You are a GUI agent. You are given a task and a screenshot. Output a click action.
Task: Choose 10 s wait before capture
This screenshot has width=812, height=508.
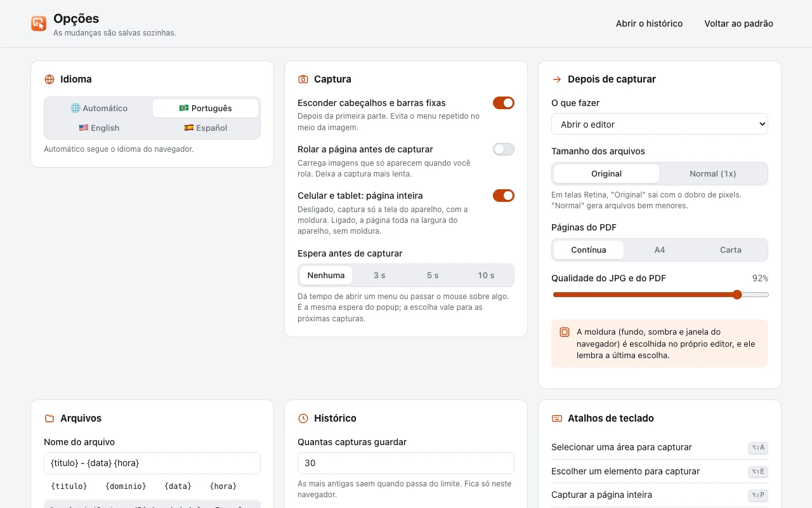coord(486,276)
